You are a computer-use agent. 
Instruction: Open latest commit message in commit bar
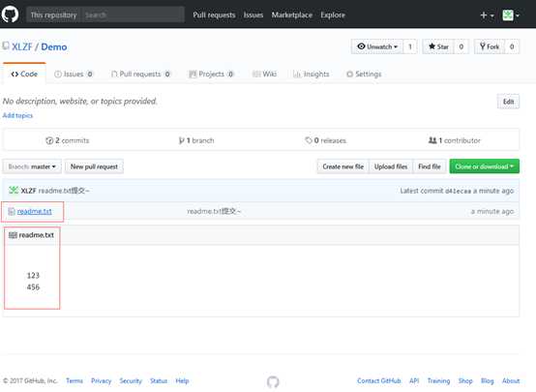tap(64, 191)
